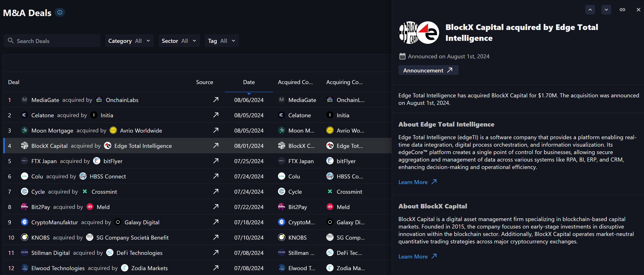Select the Moon Mortgage acquired by Avrio row

tap(197, 130)
